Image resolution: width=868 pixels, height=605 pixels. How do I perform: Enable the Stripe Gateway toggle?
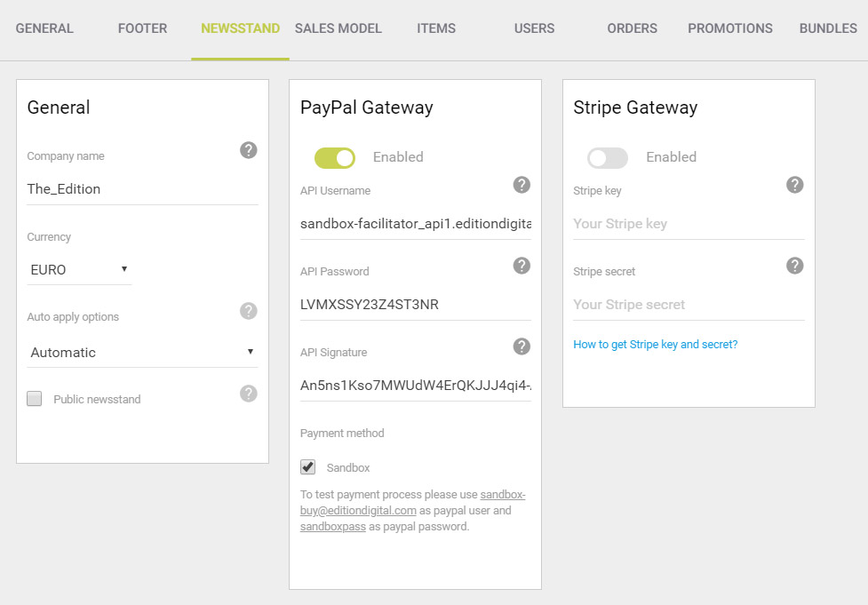click(x=608, y=158)
